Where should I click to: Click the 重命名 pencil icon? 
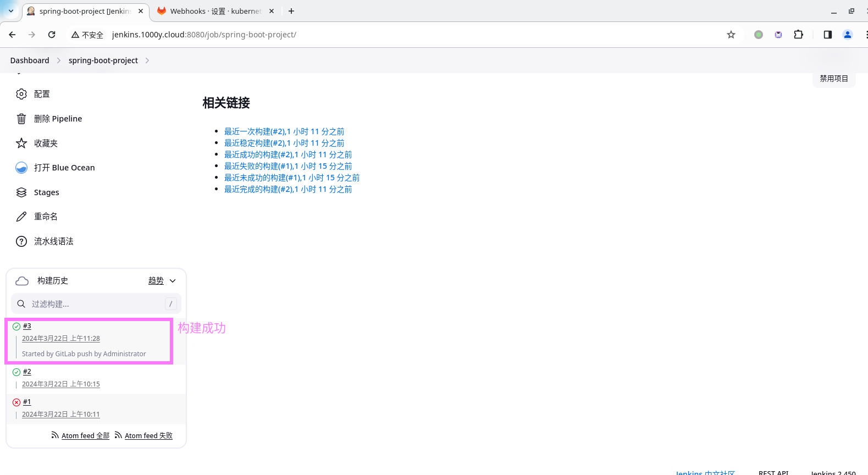21,217
